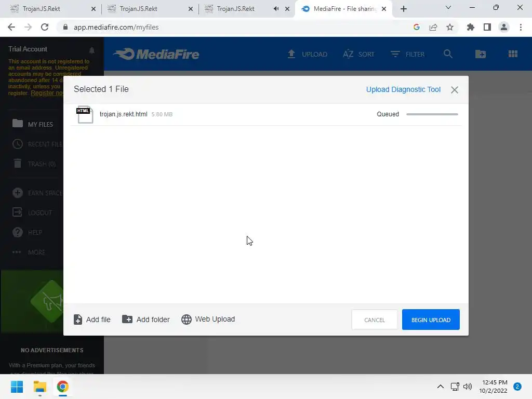The height and width of the screenshot is (399, 532).
Task: Mute the audio-playing tab speaker icon
Action: 276,9
